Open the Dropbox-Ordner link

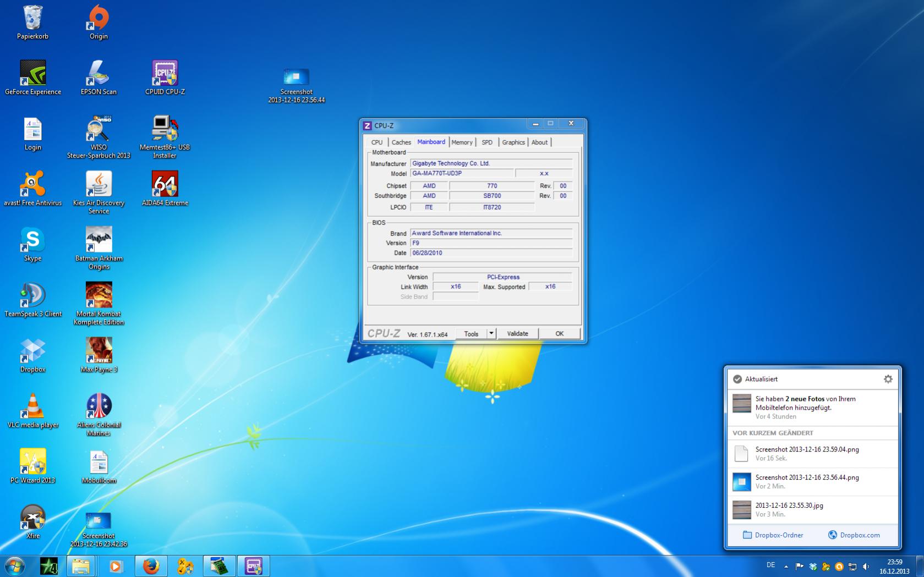coord(773,535)
